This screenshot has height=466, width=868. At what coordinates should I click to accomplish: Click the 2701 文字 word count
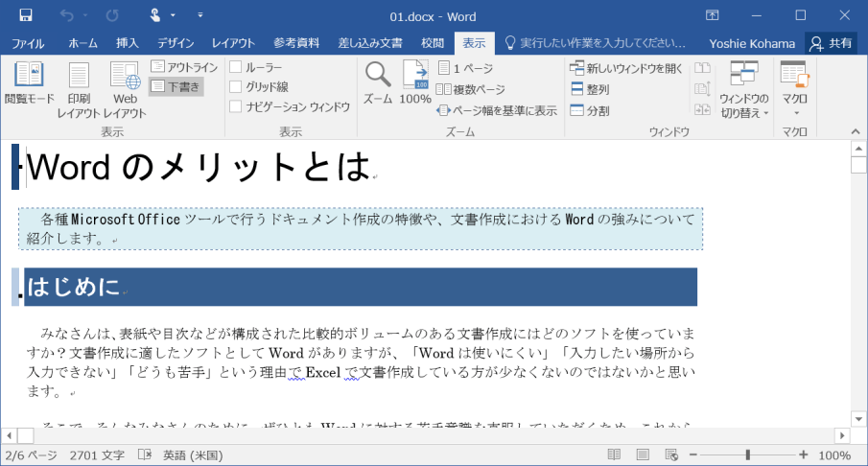(97, 454)
